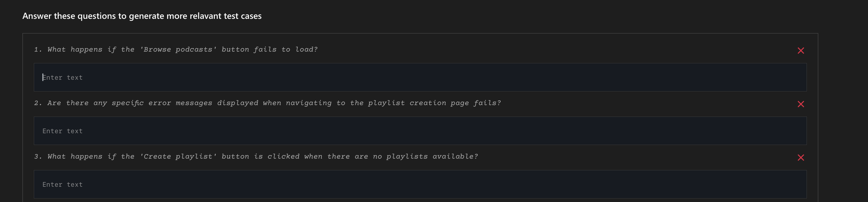Click the quoted 'Create playlist' phrase
868x202 pixels.
pos(179,156)
